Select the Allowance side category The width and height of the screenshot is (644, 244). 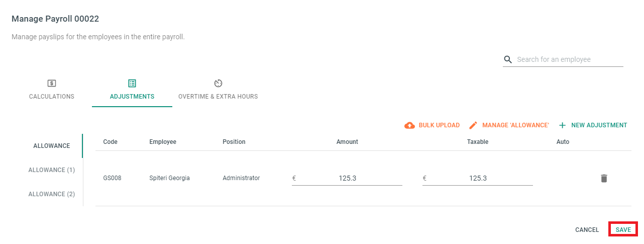(x=52, y=146)
